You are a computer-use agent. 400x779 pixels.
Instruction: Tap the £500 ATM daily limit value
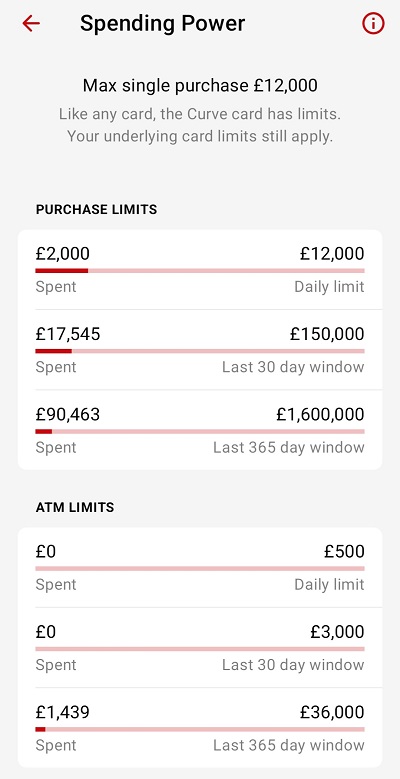click(x=344, y=551)
